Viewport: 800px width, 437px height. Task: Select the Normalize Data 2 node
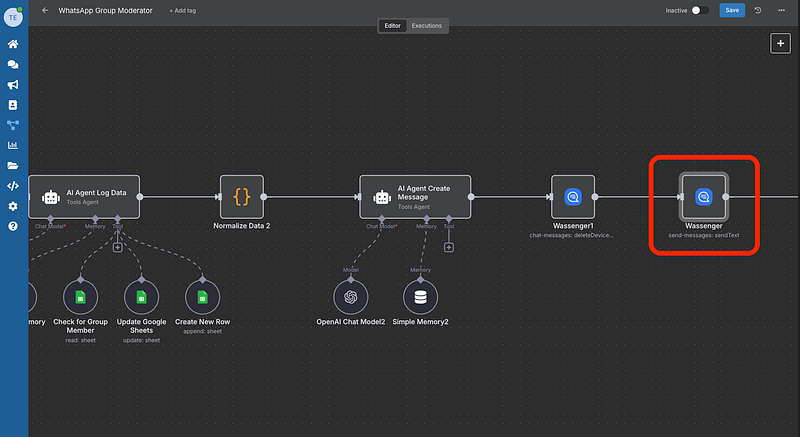(x=241, y=197)
